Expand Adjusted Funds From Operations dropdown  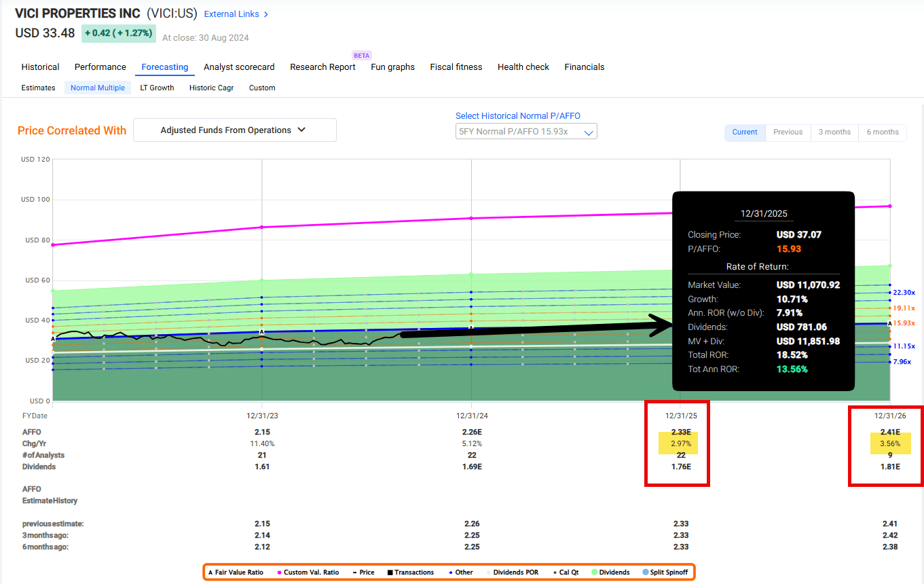point(234,130)
